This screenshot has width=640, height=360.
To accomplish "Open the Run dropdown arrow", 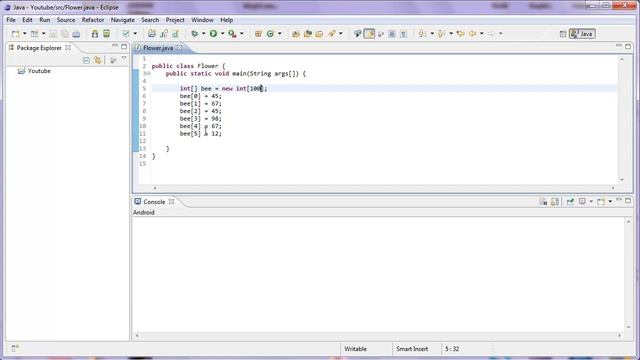I will [222, 34].
